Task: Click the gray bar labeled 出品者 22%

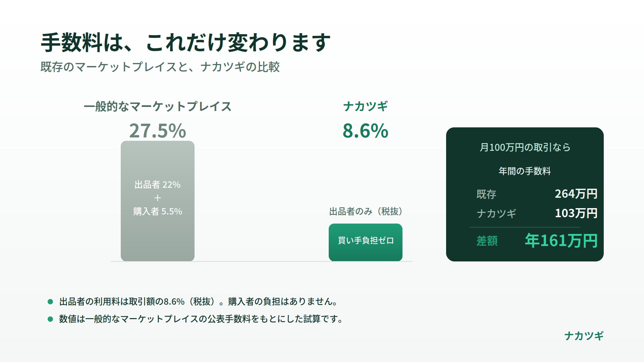Action: 158,201
